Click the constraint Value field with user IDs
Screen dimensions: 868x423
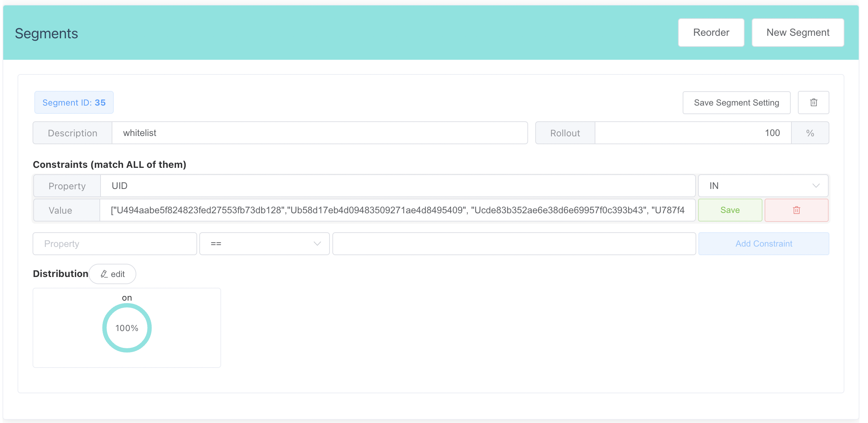tap(397, 210)
